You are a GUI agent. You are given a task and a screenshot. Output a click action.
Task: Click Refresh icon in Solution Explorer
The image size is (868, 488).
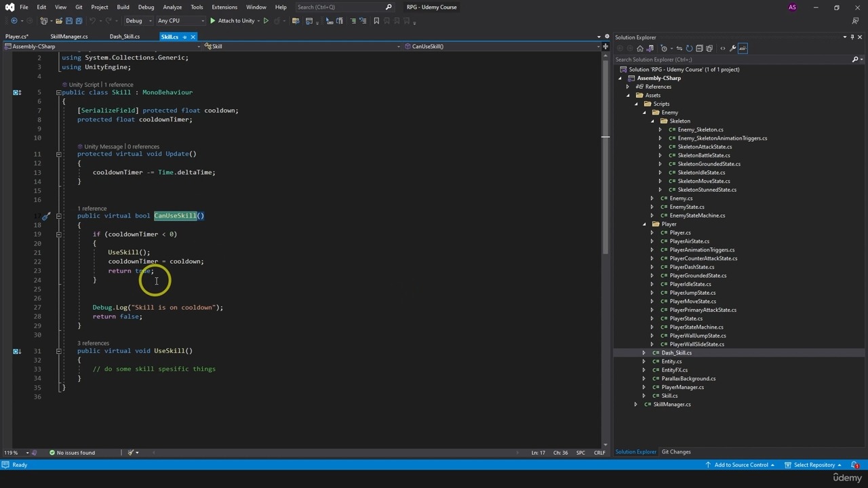689,48
